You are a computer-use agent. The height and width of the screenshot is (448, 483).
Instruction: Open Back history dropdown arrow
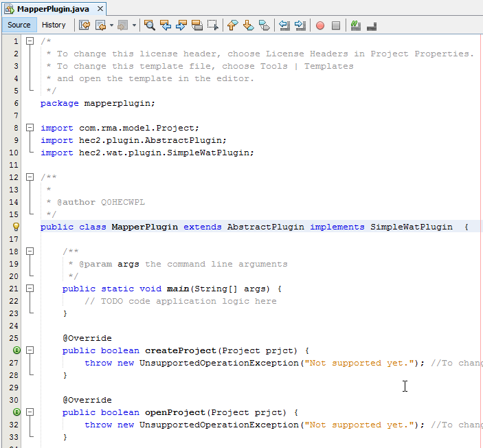(x=111, y=25)
